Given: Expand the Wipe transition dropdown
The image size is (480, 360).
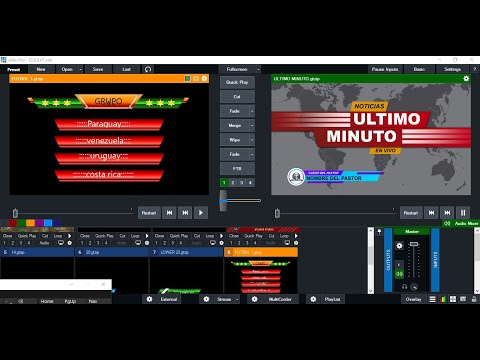Looking at the screenshot, I should click(x=252, y=140).
